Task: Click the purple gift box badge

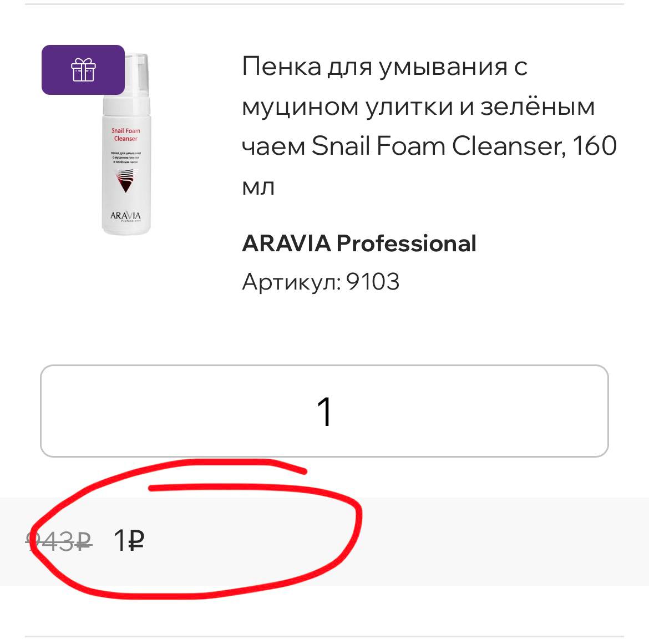Action: pos(83,69)
